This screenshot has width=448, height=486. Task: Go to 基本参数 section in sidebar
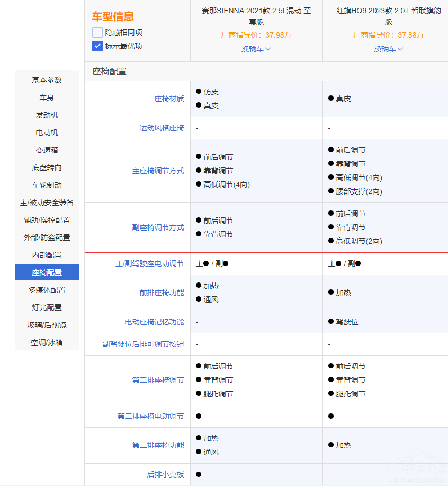[x=47, y=80]
